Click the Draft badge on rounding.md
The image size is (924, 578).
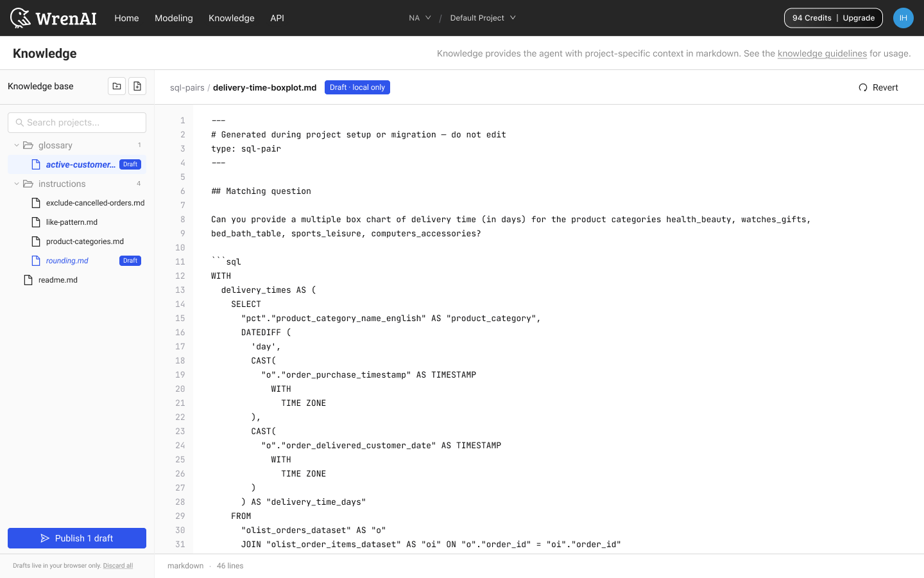pos(130,261)
